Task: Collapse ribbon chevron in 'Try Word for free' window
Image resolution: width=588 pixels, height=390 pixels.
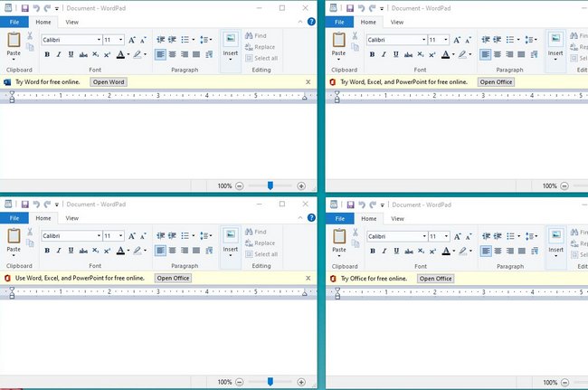Action: pyautogui.click(x=300, y=22)
